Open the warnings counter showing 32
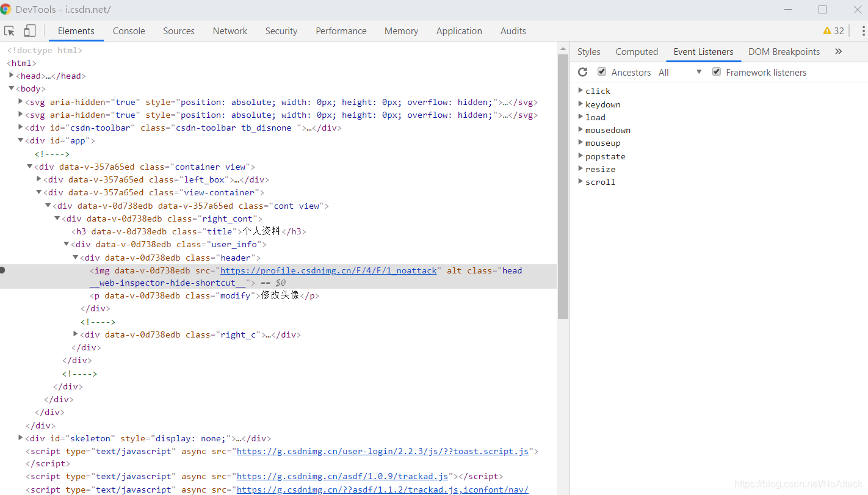 (834, 31)
